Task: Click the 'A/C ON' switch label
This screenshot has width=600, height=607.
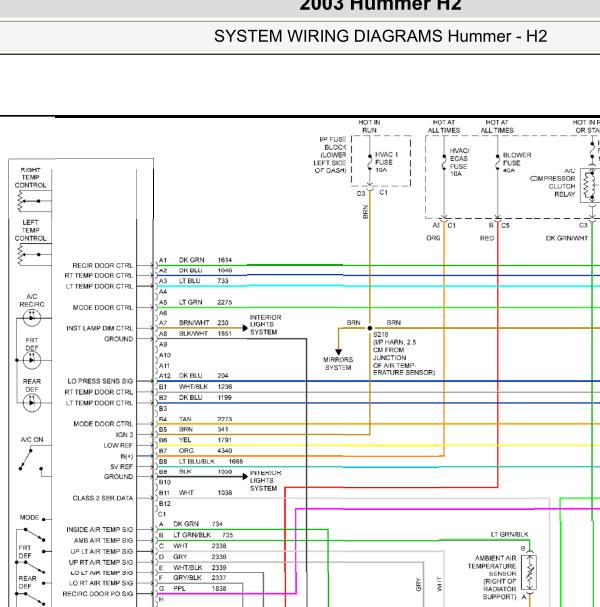Action: click(32, 439)
